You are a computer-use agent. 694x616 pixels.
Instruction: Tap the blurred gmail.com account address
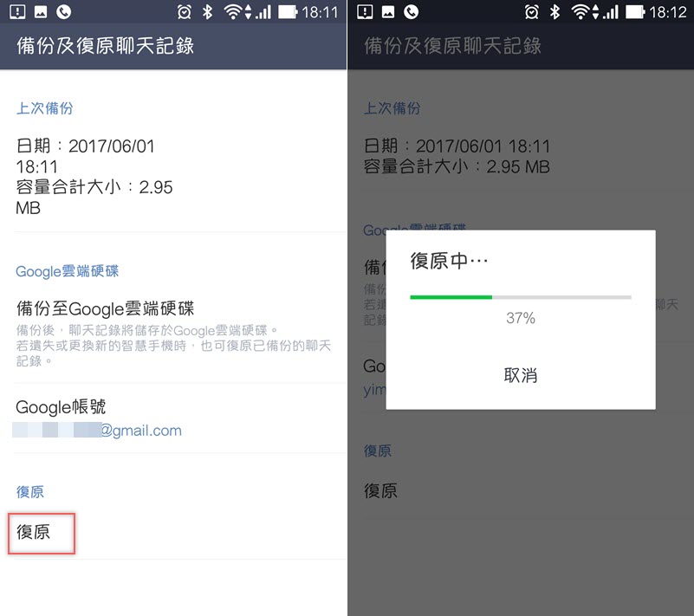97,430
